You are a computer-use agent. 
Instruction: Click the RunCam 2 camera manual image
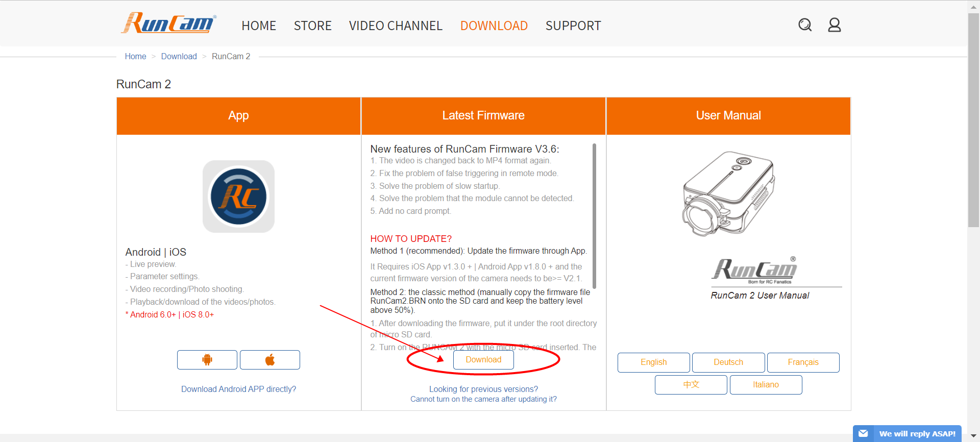point(728,193)
